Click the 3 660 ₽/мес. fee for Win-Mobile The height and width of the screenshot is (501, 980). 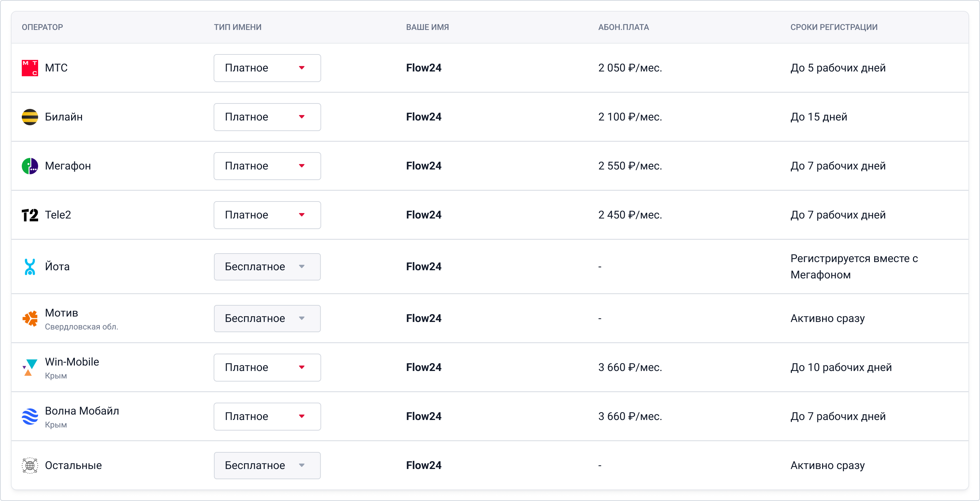(x=630, y=368)
